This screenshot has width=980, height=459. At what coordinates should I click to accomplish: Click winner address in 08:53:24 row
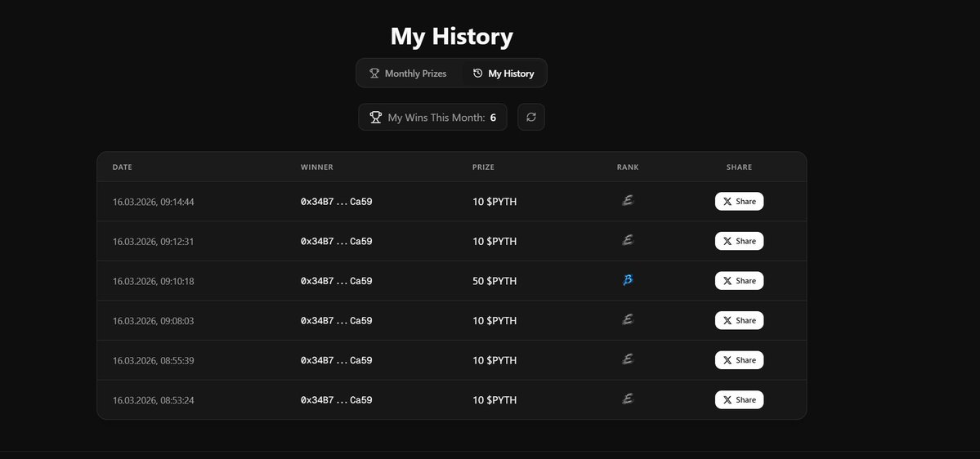336,400
